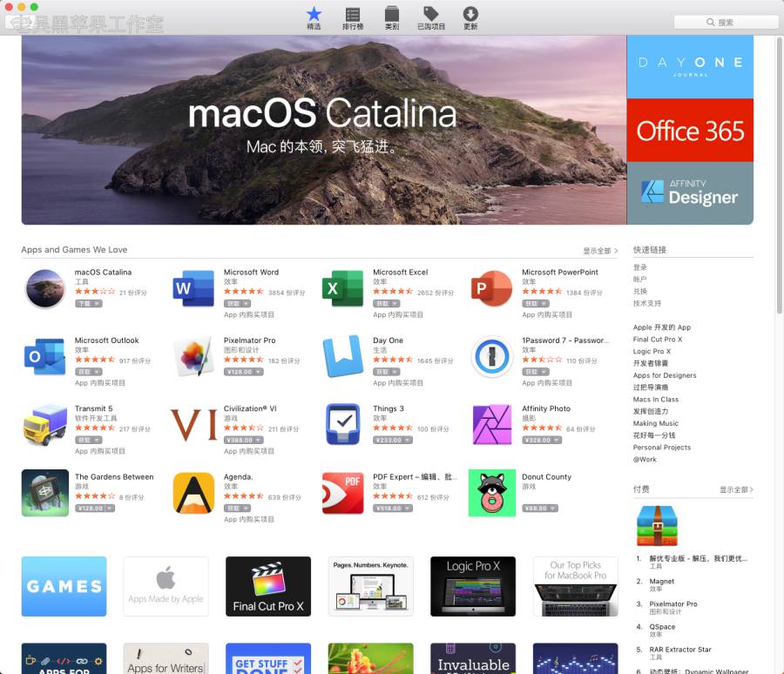Open the Support quick link

click(x=647, y=303)
